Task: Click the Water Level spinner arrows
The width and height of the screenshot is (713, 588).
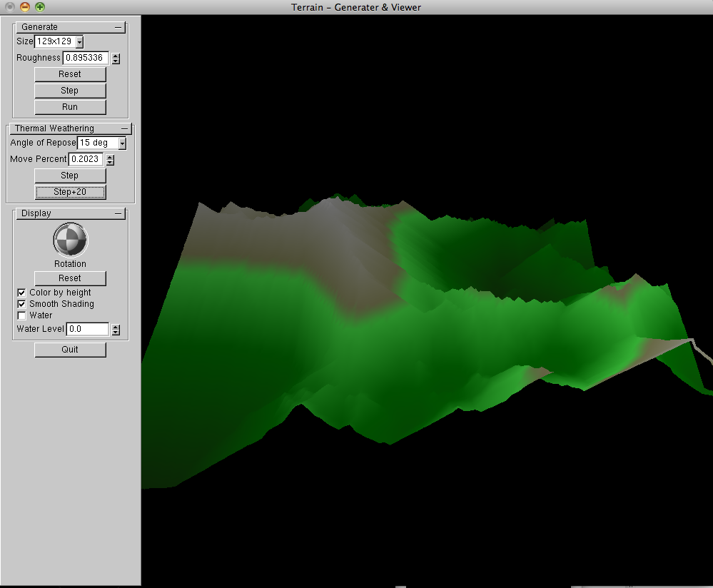Action: coord(116,330)
